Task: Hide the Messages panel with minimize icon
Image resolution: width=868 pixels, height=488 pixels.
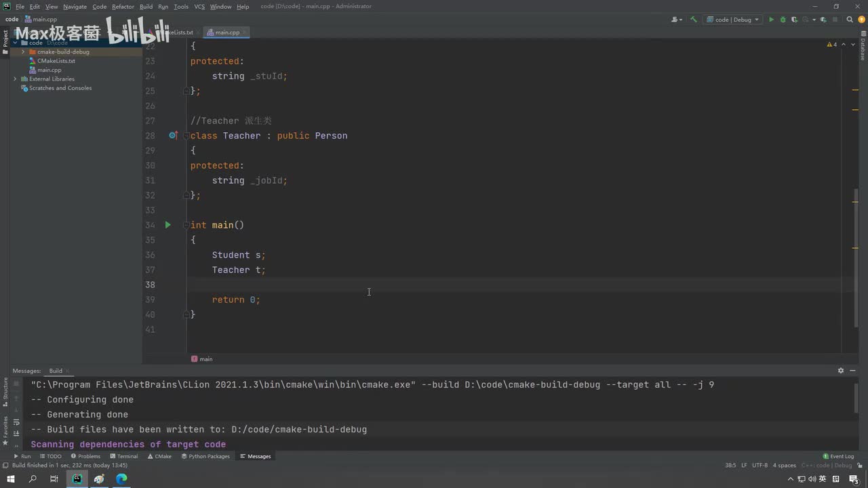Action: click(x=853, y=371)
